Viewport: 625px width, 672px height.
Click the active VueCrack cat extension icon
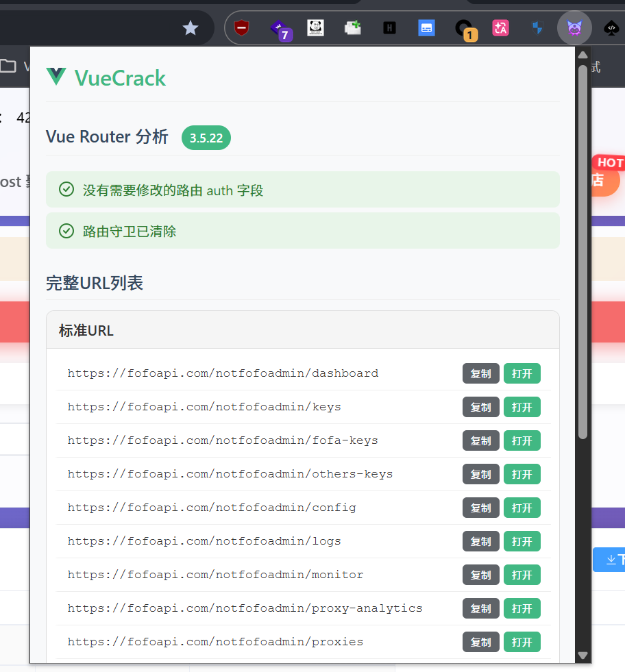574,28
